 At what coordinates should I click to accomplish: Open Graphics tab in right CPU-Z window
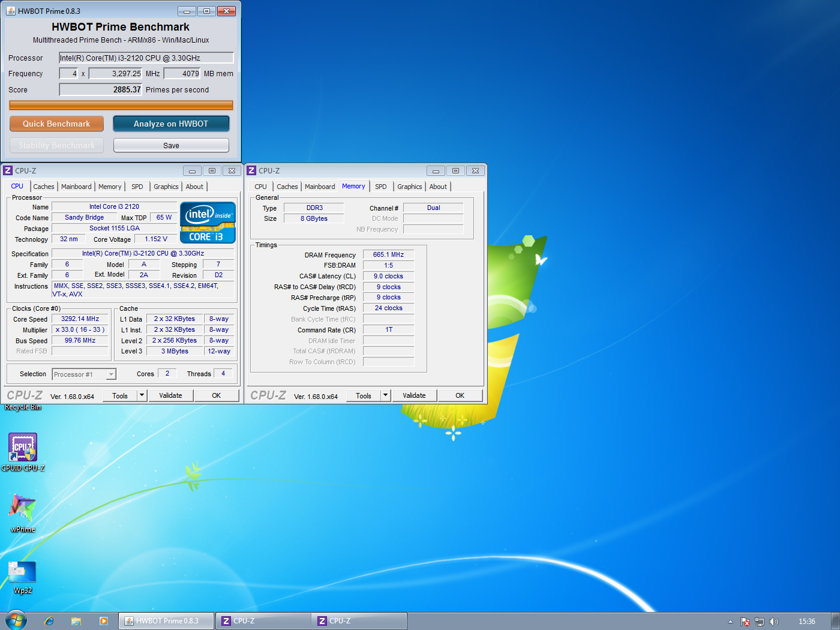point(410,187)
